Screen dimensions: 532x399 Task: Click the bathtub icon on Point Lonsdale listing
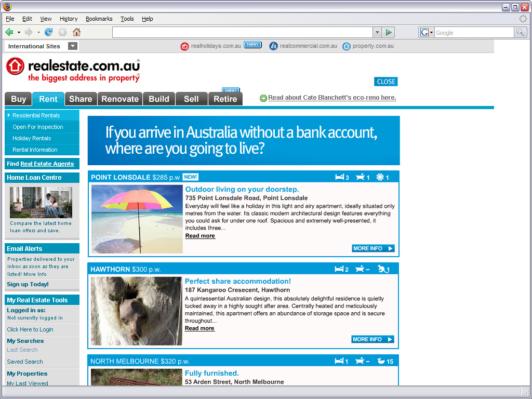[x=360, y=177]
